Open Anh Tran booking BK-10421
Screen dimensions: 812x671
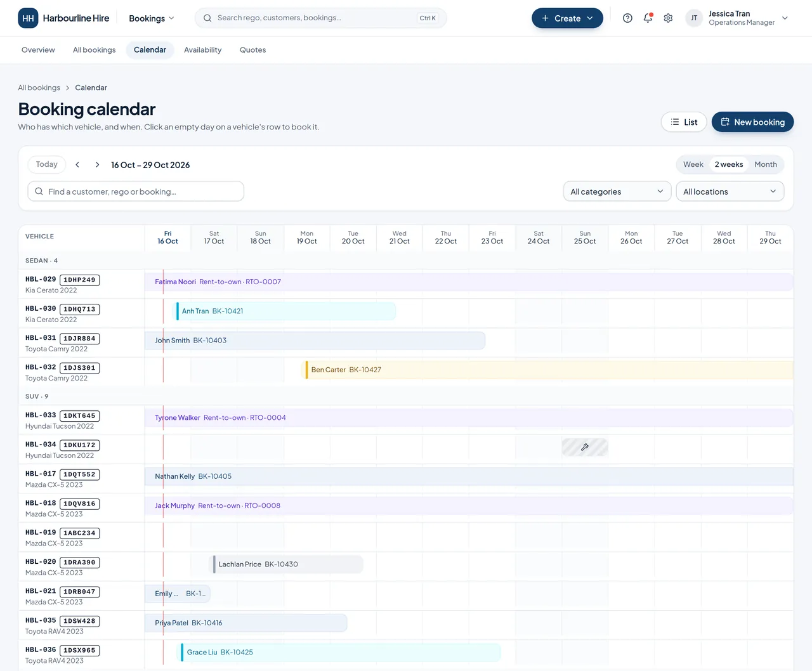click(x=286, y=311)
